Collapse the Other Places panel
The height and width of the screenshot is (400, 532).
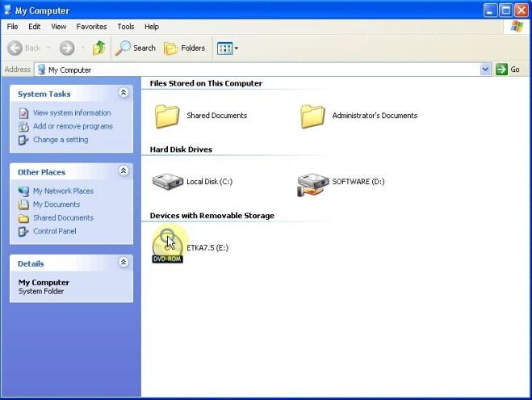tap(124, 171)
